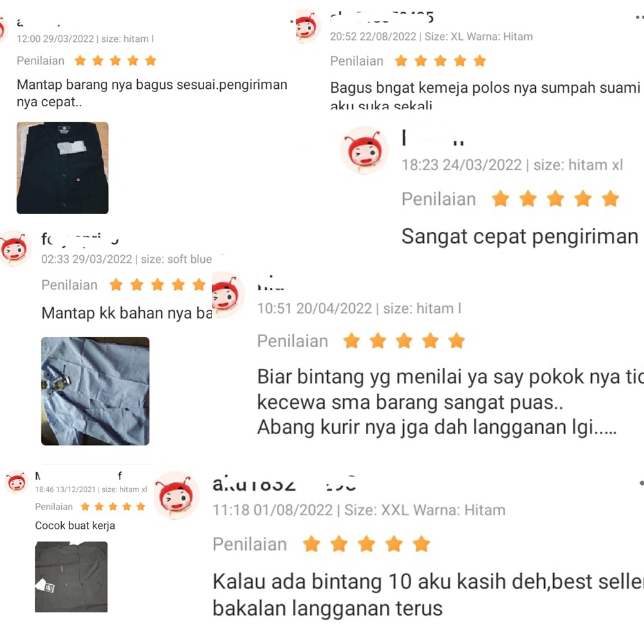Click the timestamp '11:18 01/08/2022'
This screenshot has height=644, width=644.
coord(272,510)
